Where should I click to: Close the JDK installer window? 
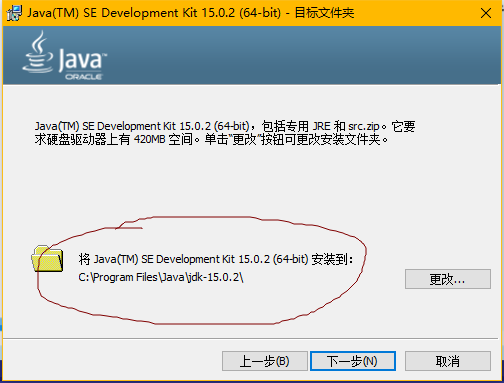(x=486, y=13)
